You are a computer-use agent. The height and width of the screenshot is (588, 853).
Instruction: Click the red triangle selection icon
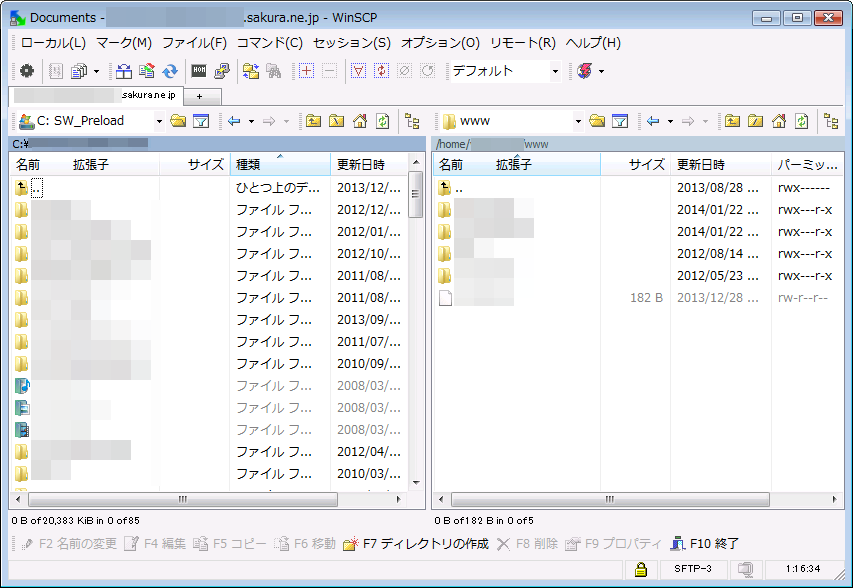tap(358, 71)
